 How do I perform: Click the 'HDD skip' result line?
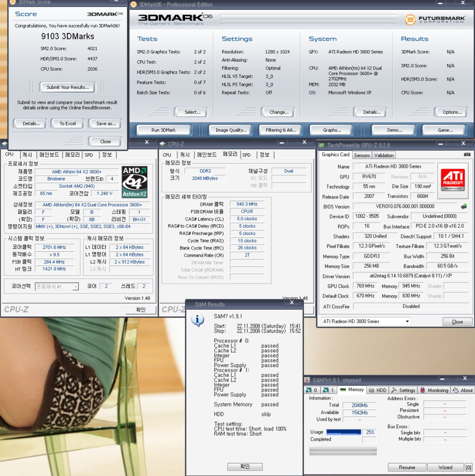coord(242,414)
